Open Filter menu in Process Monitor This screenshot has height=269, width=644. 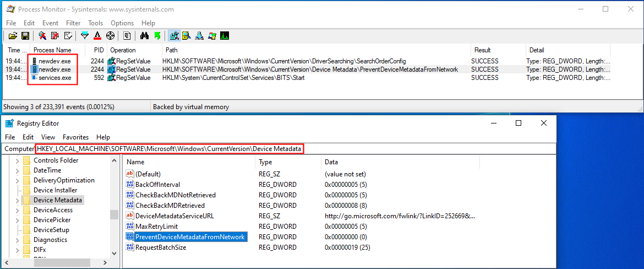[73, 23]
